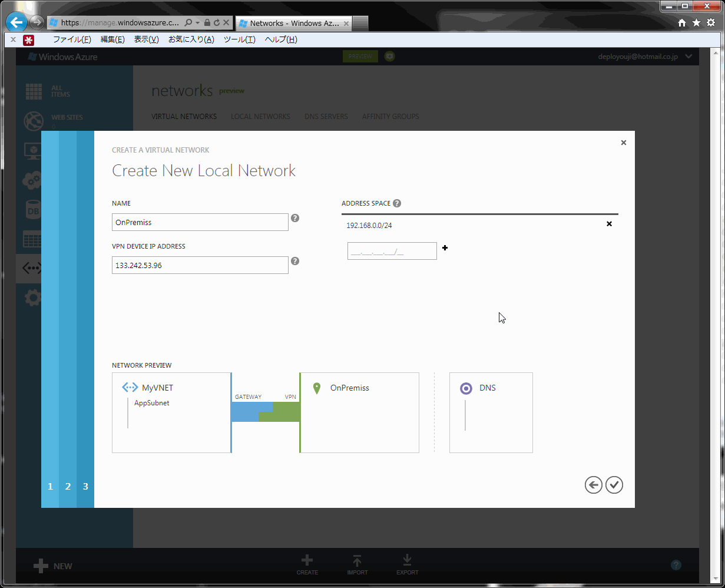
Task: Click the NAME field containing OnPremiss
Action: coord(200,222)
